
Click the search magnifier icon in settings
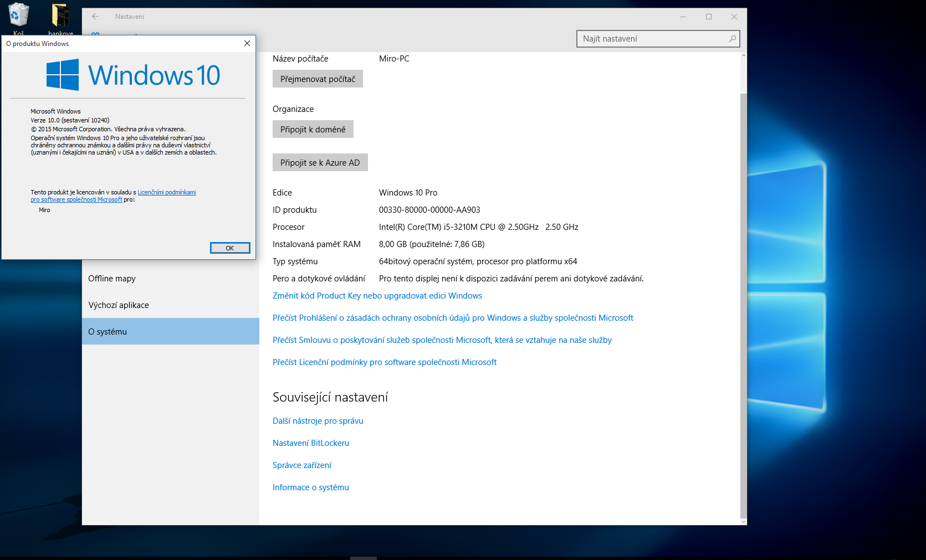733,39
